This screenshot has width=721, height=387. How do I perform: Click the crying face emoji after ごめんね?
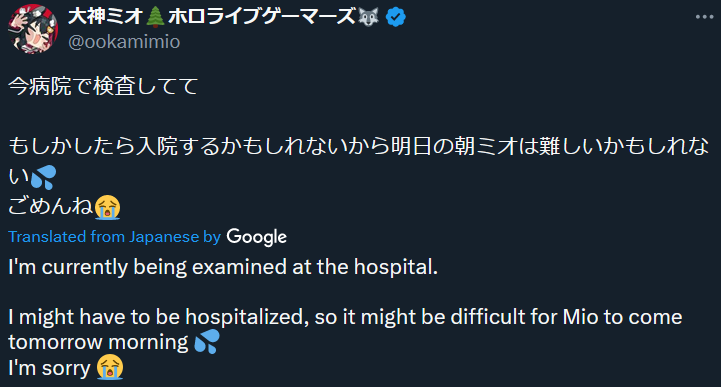[x=108, y=207]
